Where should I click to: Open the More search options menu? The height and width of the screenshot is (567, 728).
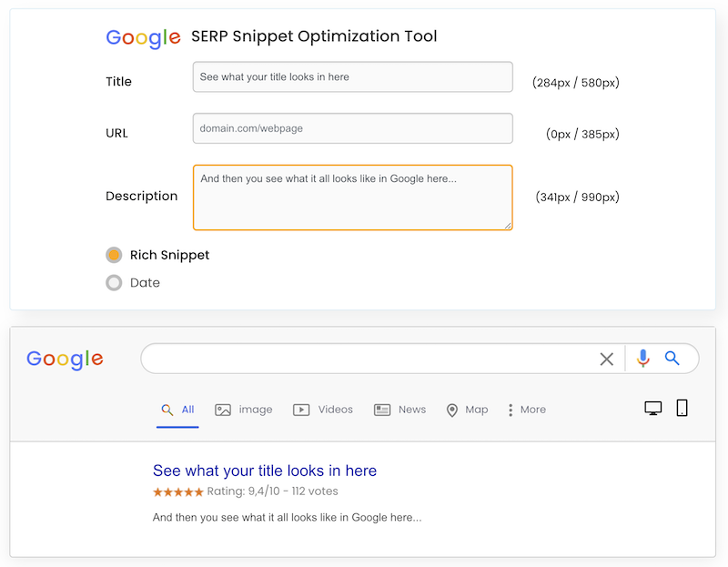pos(527,410)
